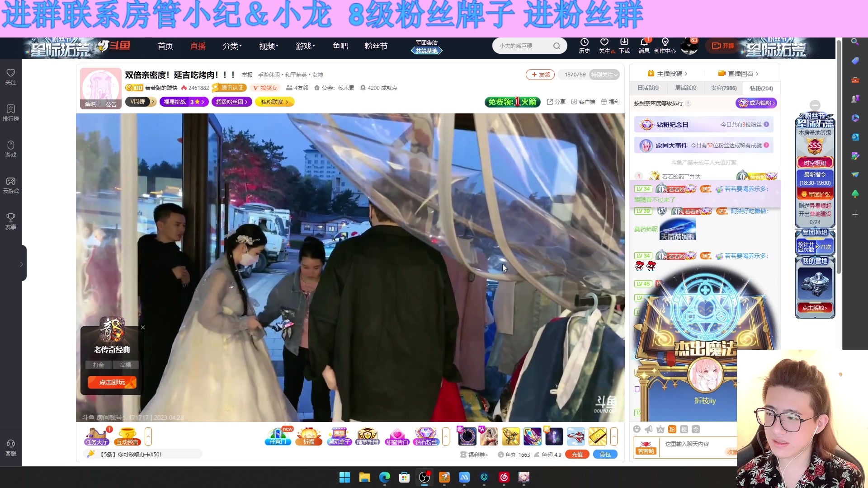Toggle the 梗 option in the chat toolbar
Screen dimensions: 868x488
pyautogui.click(x=684, y=429)
